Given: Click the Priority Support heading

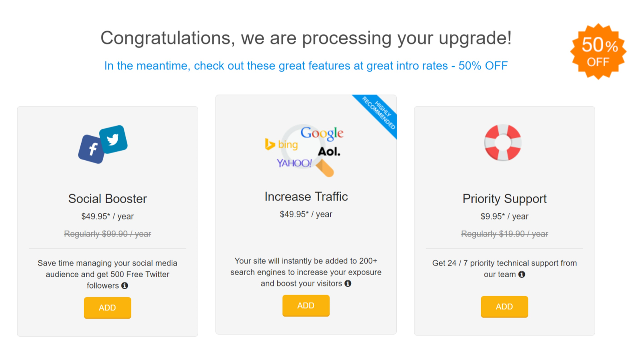Looking at the screenshot, I should pos(504,199).
